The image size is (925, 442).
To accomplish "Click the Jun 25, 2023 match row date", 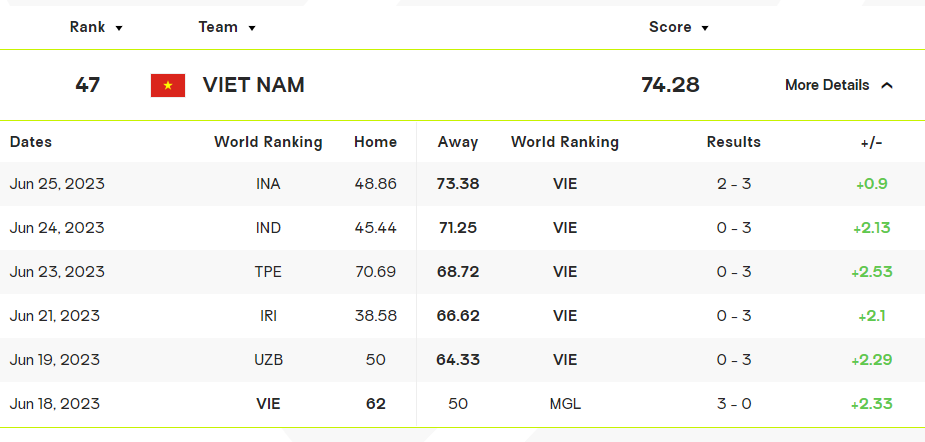I will coord(57,184).
